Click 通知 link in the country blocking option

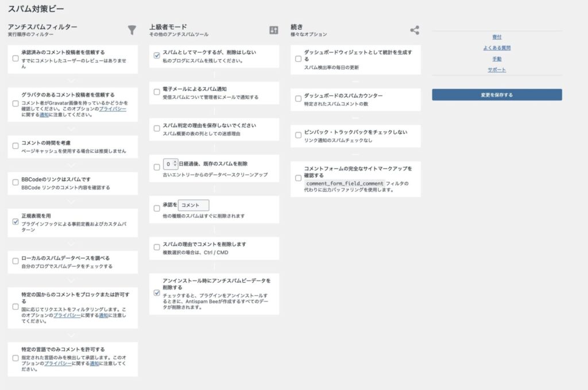pos(103,315)
